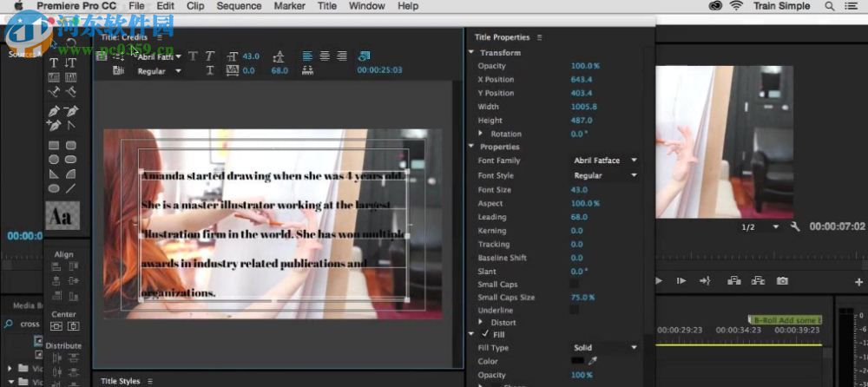Click the black Fill Color swatch
868x387 pixels.
578,361
